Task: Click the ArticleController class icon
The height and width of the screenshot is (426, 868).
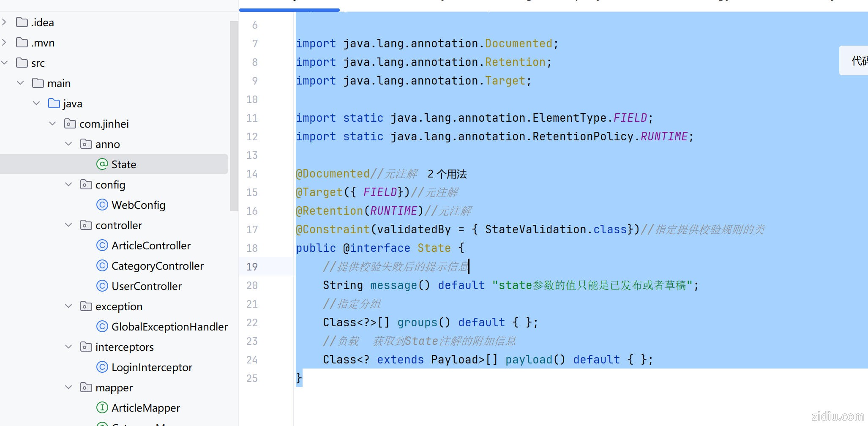Action: click(x=102, y=246)
